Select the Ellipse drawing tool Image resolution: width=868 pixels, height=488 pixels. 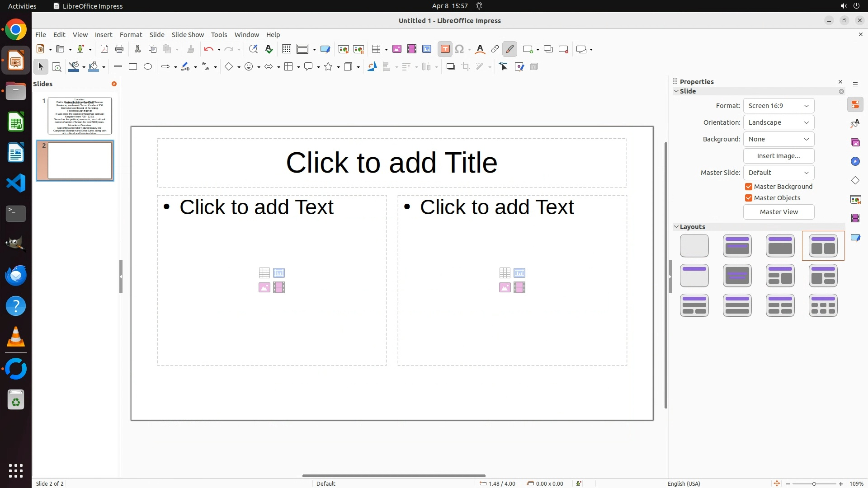click(148, 67)
